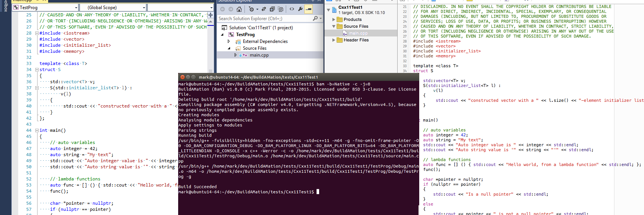This screenshot has height=215, width=644.
Task: Click the Search Solution Explorer input field
Action: coord(265,18)
